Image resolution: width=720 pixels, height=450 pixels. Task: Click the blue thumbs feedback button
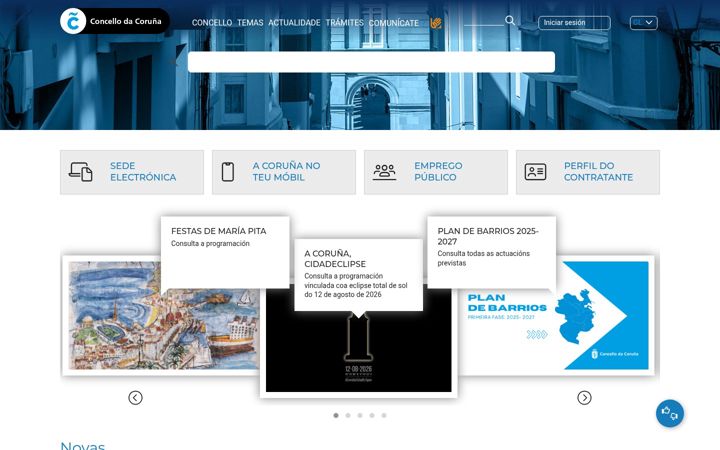[x=669, y=414]
